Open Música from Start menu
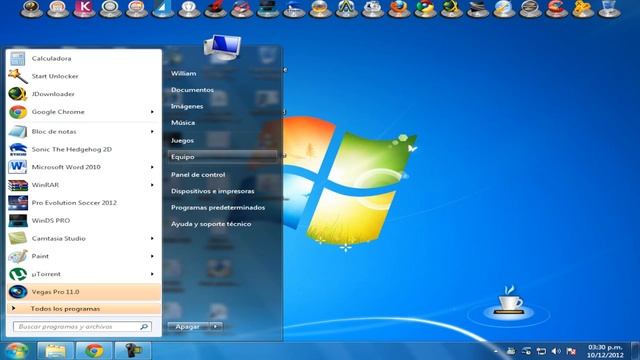The height and width of the screenshot is (360, 640). tap(183, 122)
